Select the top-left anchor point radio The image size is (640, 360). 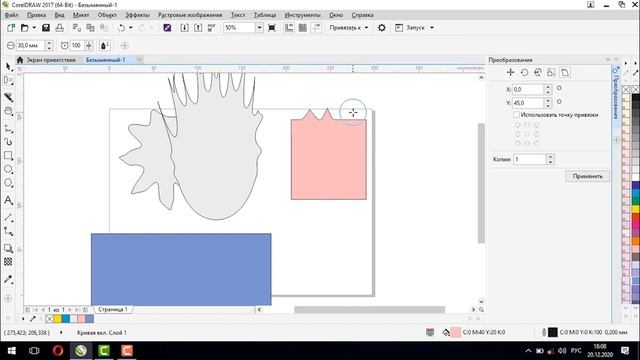coord(518,125)
